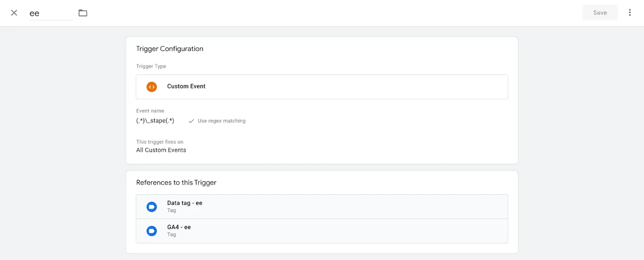Open the folder icon next to trigger name
The height and width of the screenshot is (260, 644).
[x=83, y=13]
